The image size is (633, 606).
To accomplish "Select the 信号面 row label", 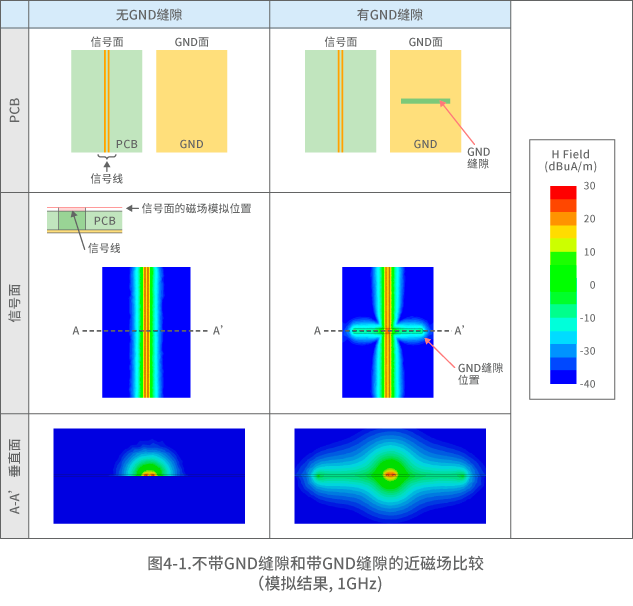I will pos(14,303).
